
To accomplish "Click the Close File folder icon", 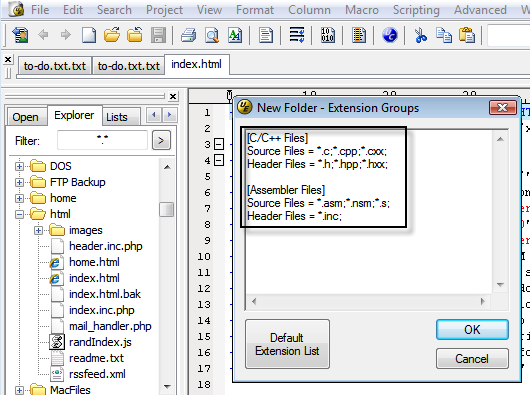I will (x=135, y=35).
